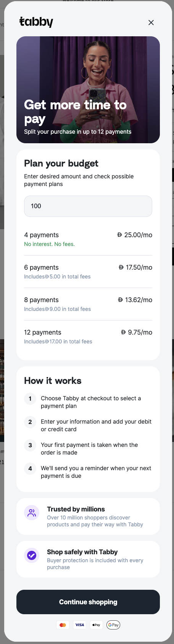Image resolution: width=174 pixels, height=644 pixels.
Task: Click the Plan your budget heading
Action: coord(61,163)
